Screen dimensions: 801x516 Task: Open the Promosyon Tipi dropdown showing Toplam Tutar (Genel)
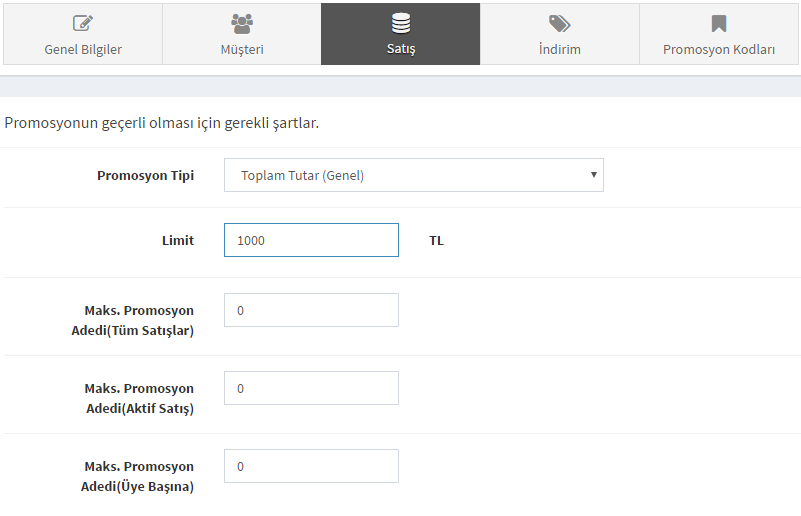coord(414,175)
